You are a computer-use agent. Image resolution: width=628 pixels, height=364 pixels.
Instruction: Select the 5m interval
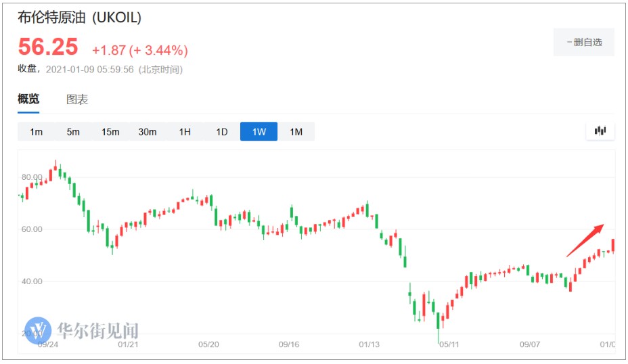(73, 132)
